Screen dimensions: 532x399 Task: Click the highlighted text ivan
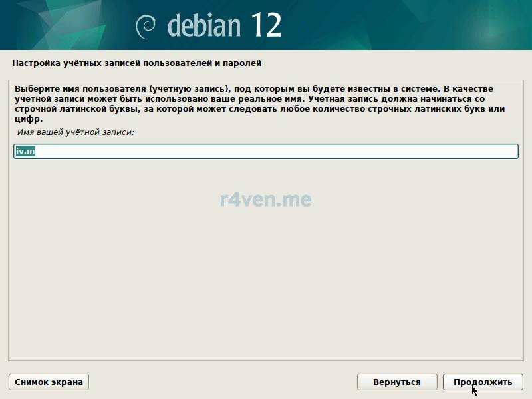click(x=25, y=152)
